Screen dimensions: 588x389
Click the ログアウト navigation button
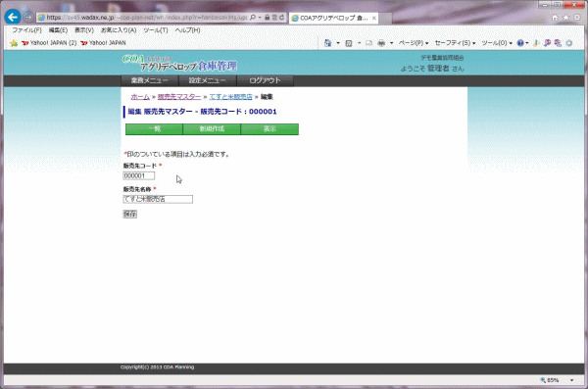click(266, 80)
